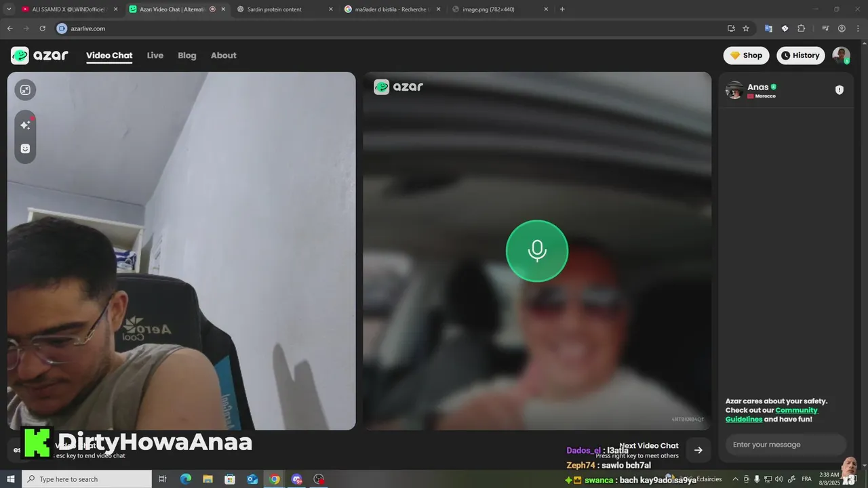Bookmark this page with star

pos(746,28)
